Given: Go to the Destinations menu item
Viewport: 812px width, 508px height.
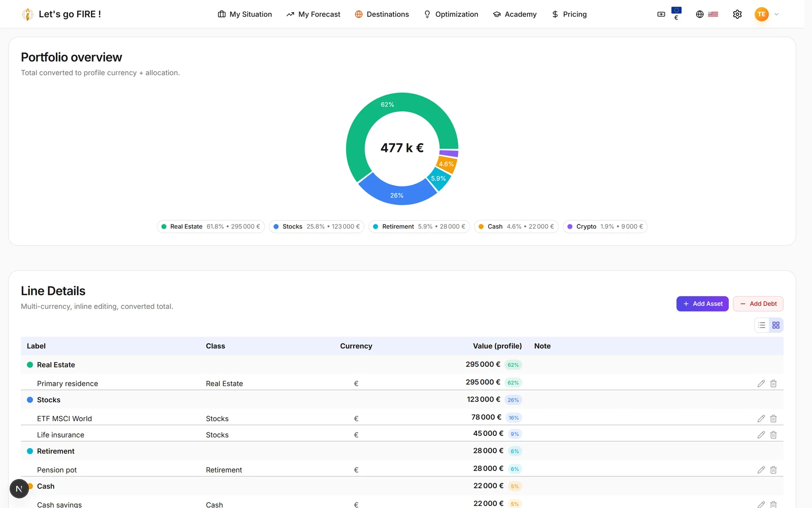Looking at the screenshot, I should click(x=382, y=14).
